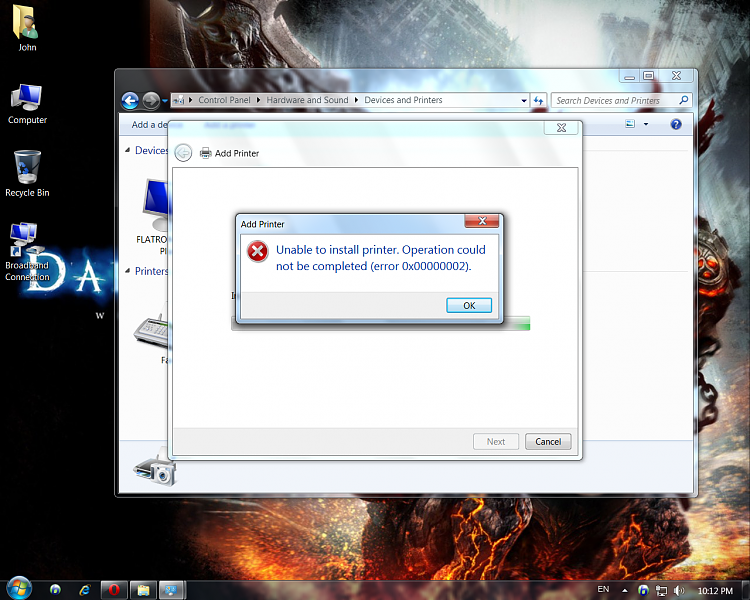
Task: Click the network tray icon
Action: (661, 590)
